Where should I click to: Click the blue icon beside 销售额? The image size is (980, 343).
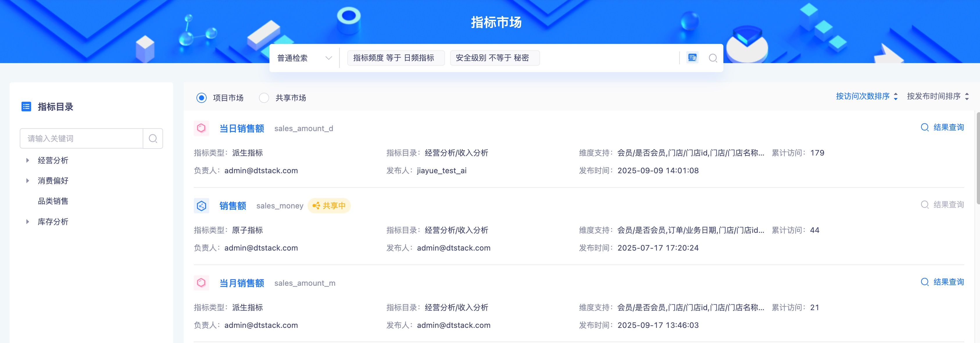201,206
